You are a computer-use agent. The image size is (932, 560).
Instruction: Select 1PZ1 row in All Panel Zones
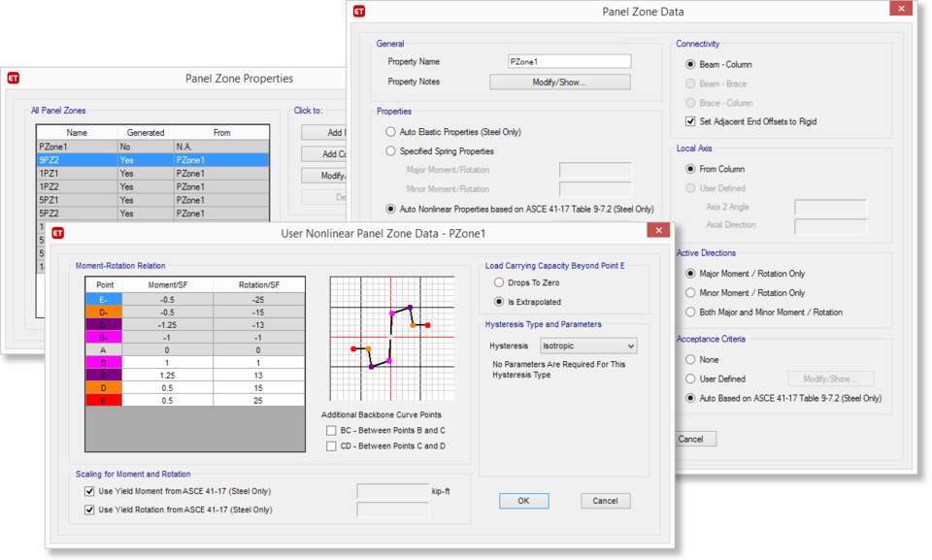152,174
